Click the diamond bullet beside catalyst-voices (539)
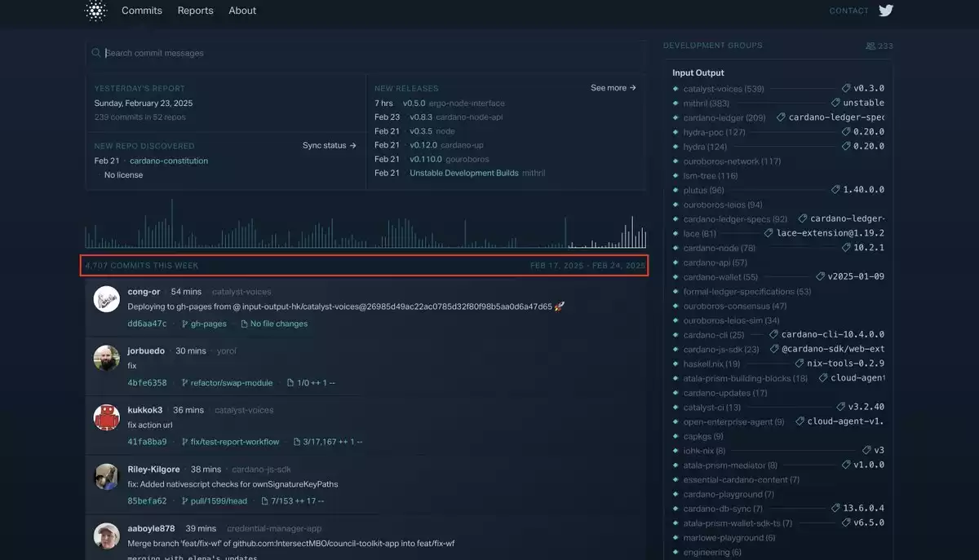979x560 pixels. pos(676,89)
